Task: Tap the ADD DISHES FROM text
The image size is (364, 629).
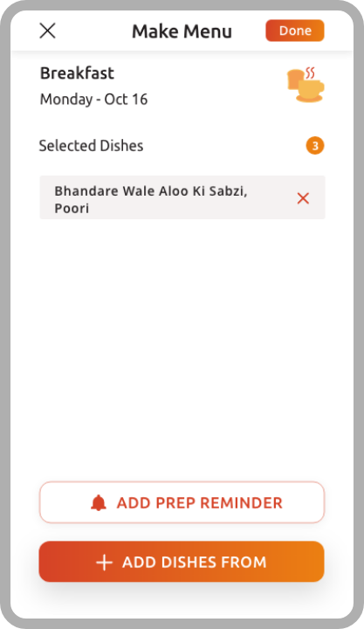Action: 195,562
